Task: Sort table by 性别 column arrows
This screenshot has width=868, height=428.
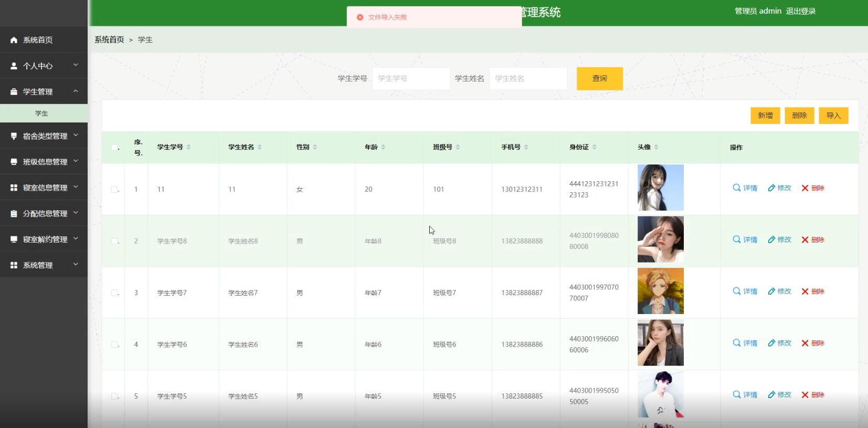Action: [x=315, y=147]
